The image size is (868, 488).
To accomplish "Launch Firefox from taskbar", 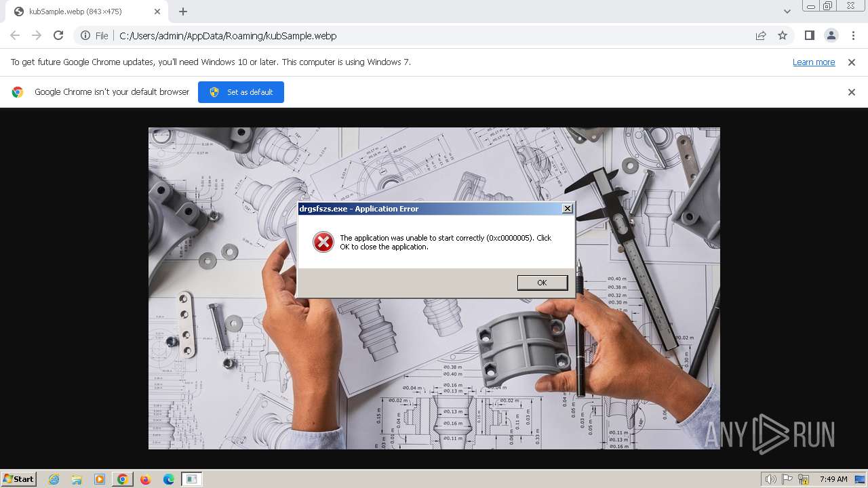I will click(145, 479).
